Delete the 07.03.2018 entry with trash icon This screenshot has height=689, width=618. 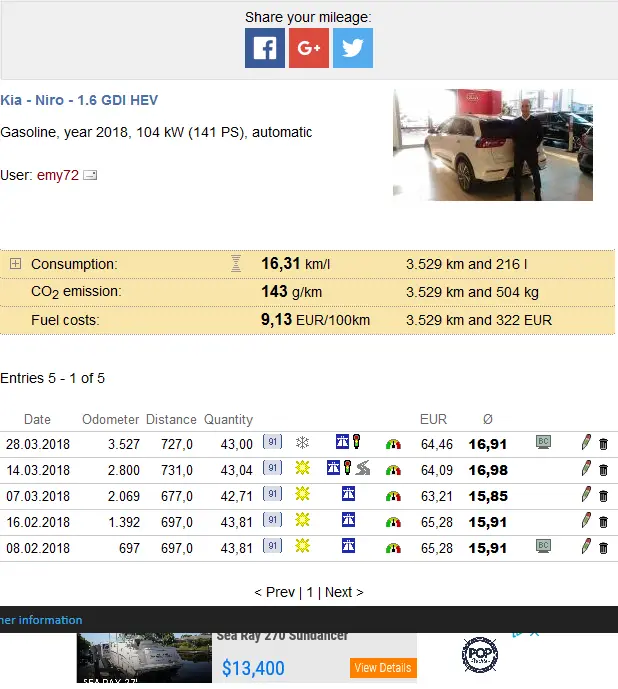pyautogui.click(x=603, y=496)
